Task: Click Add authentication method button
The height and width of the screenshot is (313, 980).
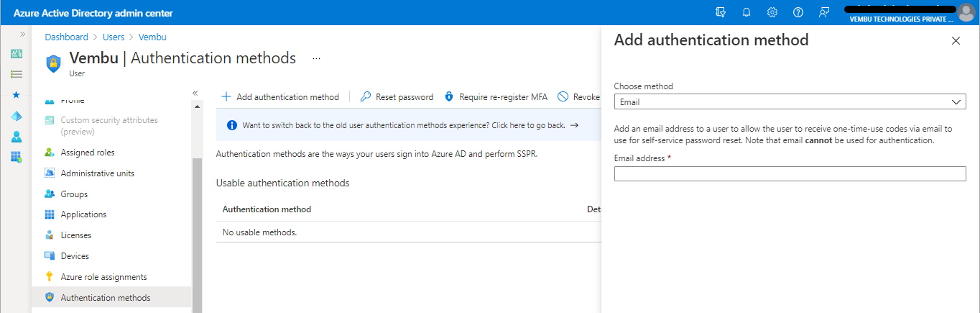Action: click(280, 96)
